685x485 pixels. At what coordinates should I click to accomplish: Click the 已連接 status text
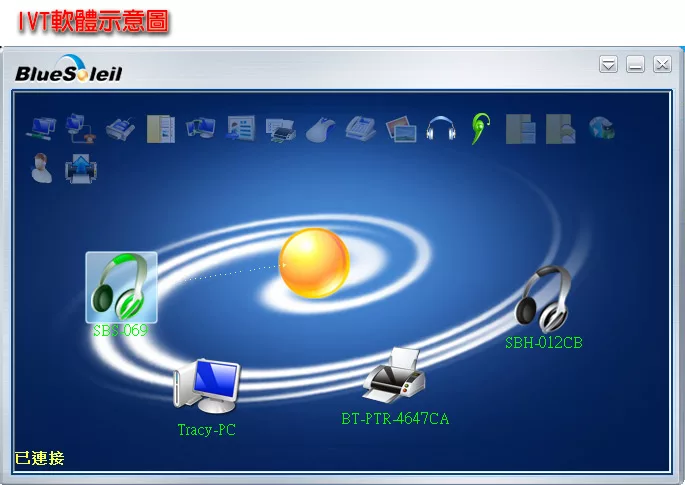40,458
